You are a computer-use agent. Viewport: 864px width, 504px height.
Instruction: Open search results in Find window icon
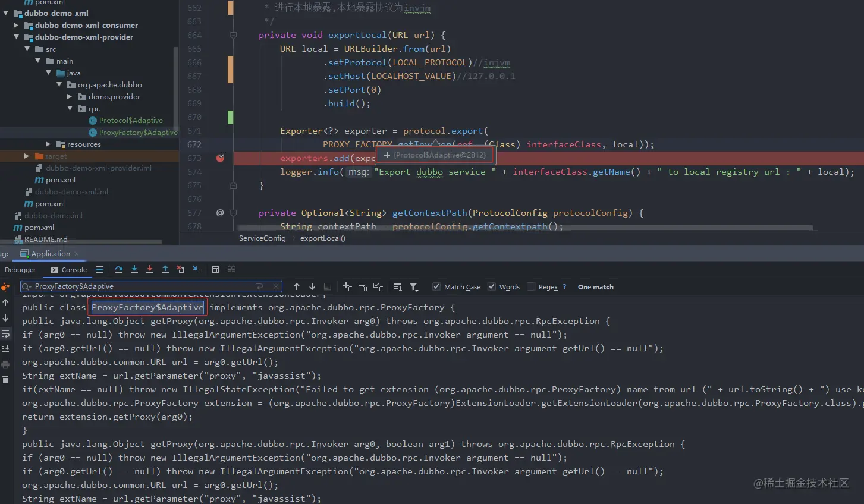tap(398, 286)
